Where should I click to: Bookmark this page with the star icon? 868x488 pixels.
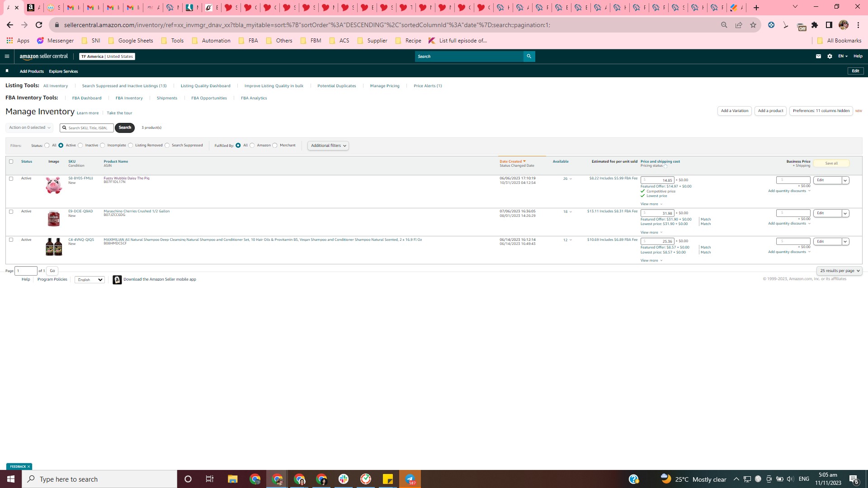[753, 25]
